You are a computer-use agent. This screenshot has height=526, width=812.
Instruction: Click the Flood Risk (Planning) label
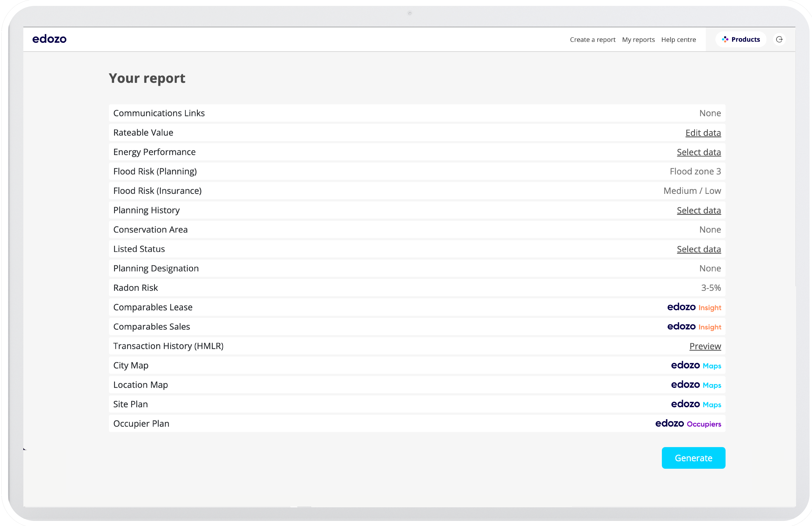155,172
